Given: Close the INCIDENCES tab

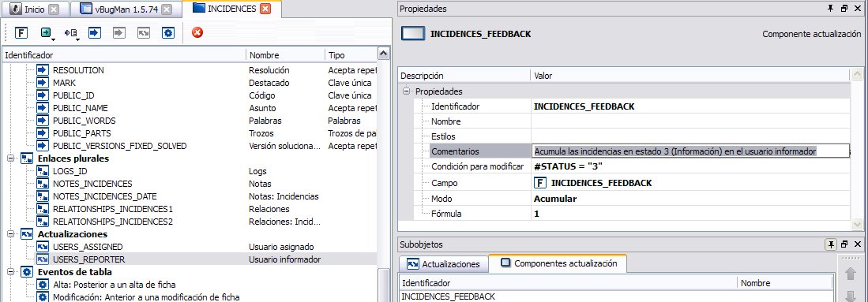Looking at the screenshot, I should pyautogui.click(x=265, y=9).
